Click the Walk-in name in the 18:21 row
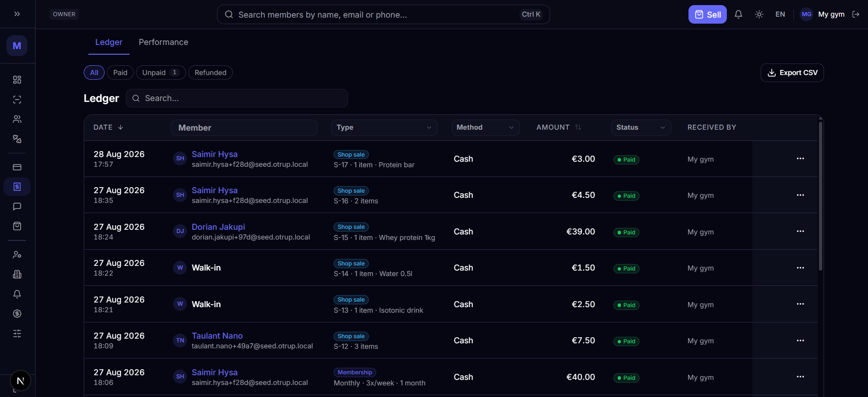The image size is (868, 397). [x=206, y=304]
